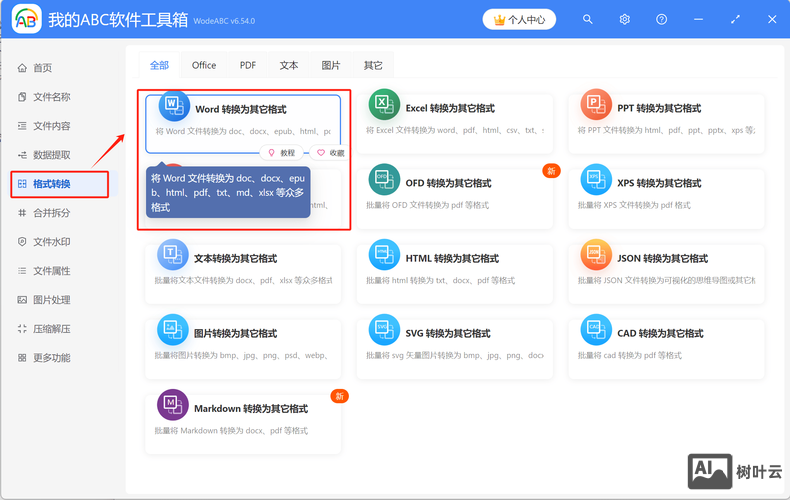The width and height of the screenshot is (790, 500).
Task: Click the OFD conversion icon
Action: coord(384,179)
